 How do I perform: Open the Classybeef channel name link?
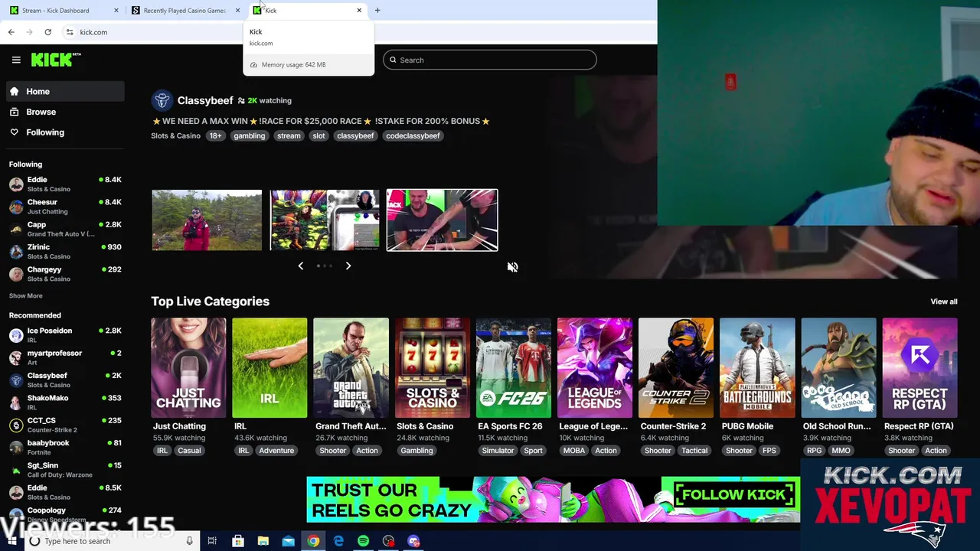(205, 100)
